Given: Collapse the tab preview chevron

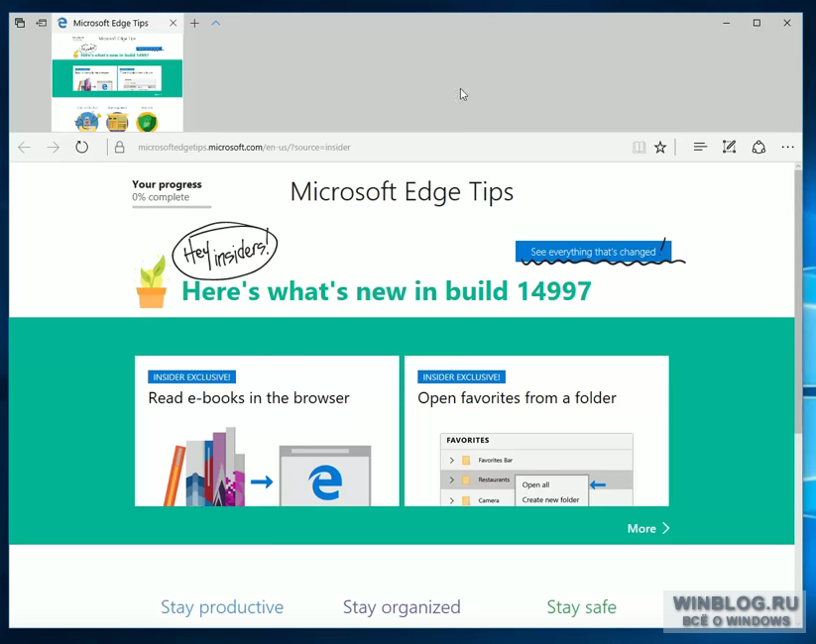Looking at the screenshot, I should 216,23.
